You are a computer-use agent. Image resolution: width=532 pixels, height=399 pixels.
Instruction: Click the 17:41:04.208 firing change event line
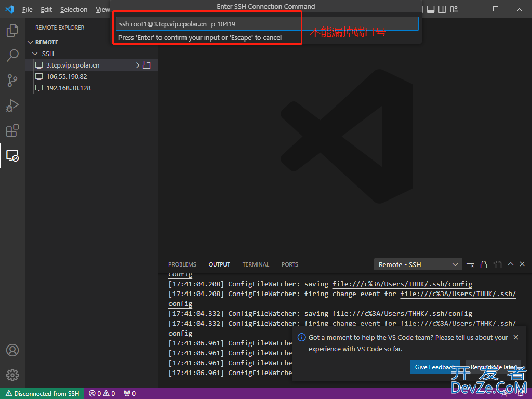pos(342,294)
